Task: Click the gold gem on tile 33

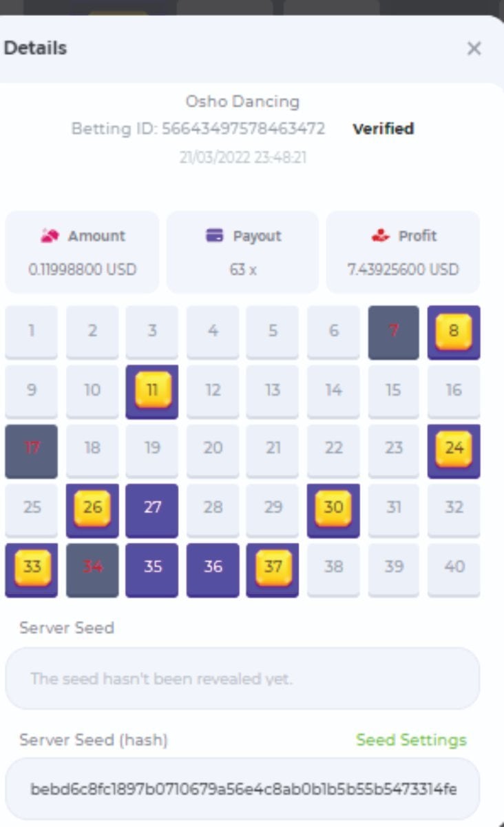Action: tap(32, 568)
